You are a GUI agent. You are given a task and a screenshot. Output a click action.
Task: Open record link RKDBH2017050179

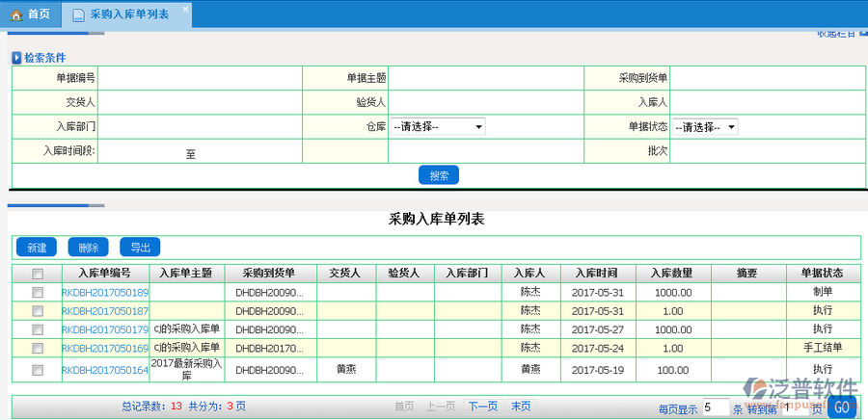coord(105,330)
